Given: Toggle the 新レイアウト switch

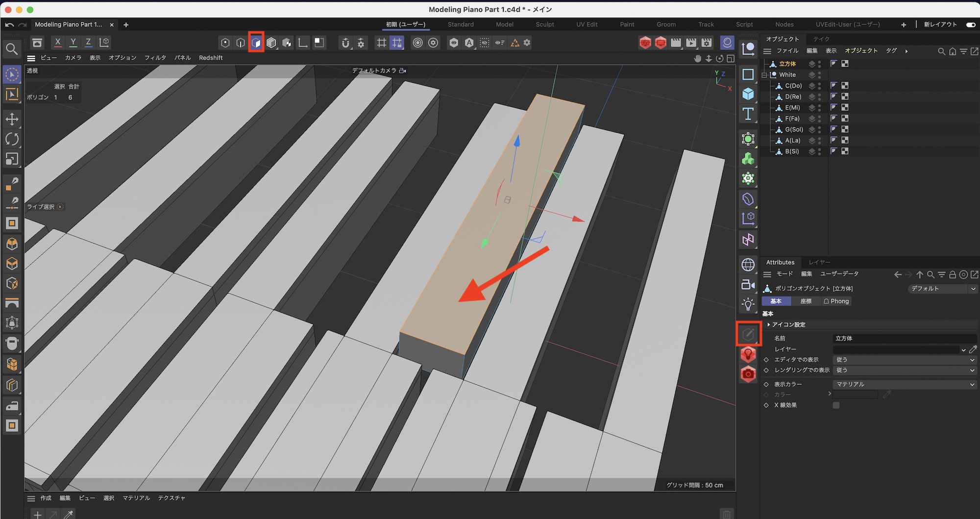Looking at the screenshot, I should pos(970,25).
